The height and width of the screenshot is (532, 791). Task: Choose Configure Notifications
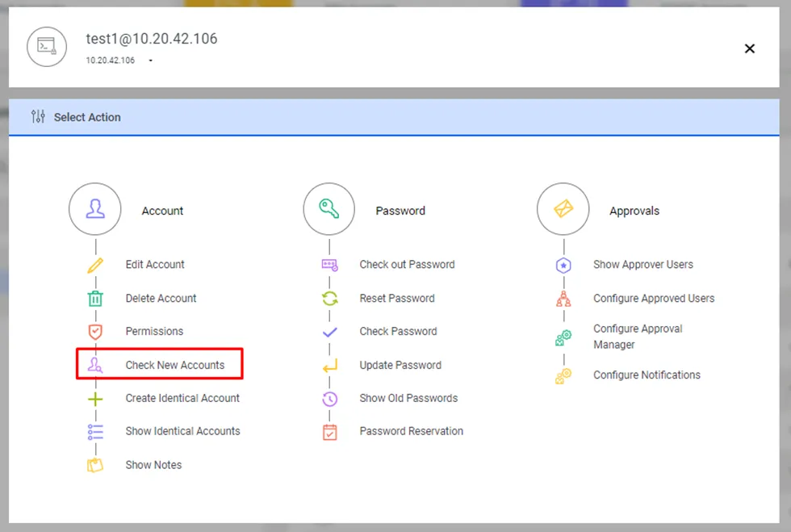[x=647, y=375]
